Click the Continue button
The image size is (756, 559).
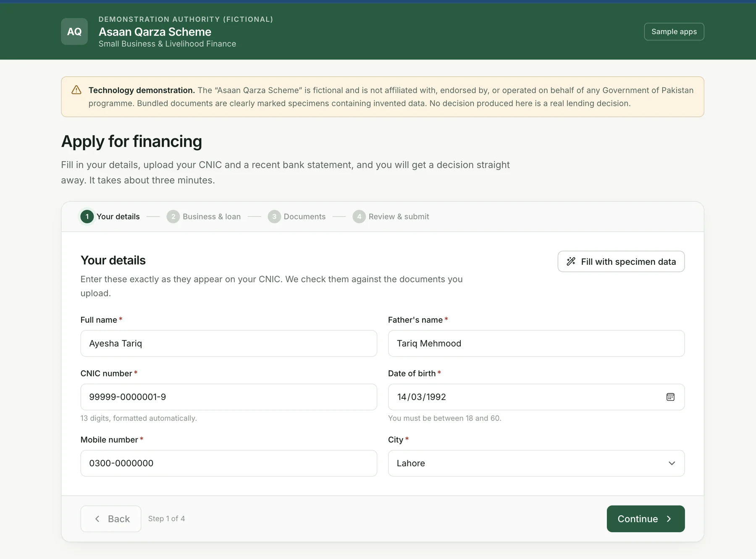(x=646, y=519)
